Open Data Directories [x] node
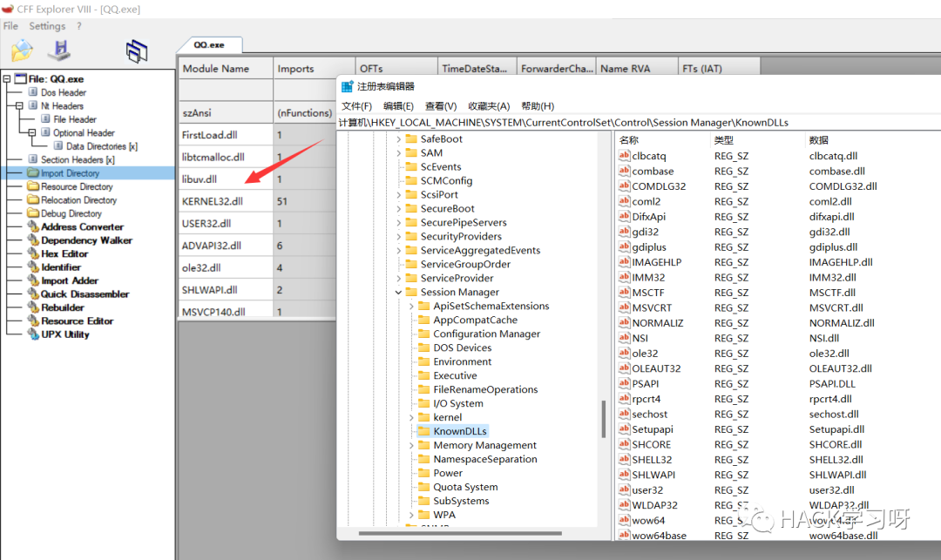This screenshot has width=941, height=560. 101,146
